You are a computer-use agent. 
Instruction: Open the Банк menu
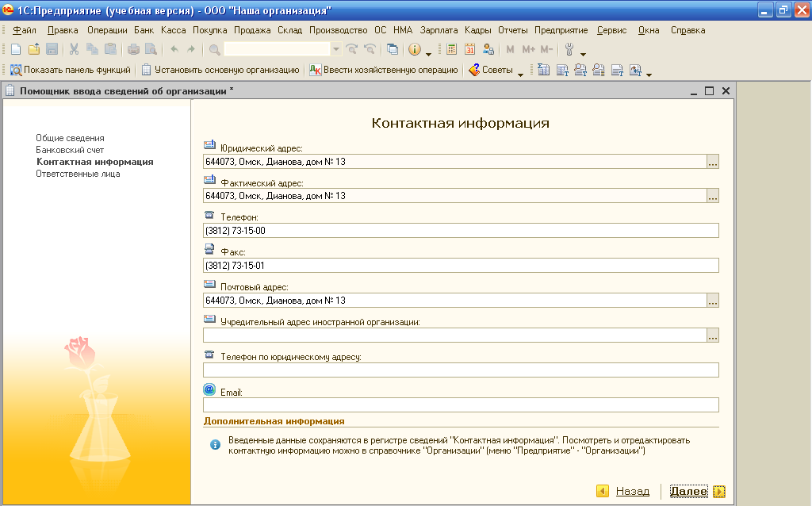tap(144, 30)
